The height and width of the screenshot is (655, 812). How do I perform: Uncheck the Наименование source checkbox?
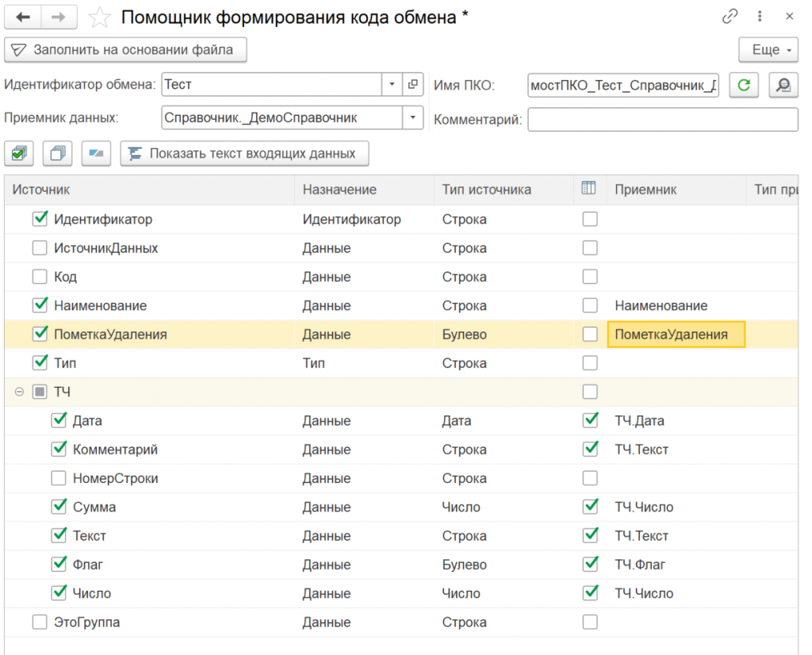coord(40,305)
